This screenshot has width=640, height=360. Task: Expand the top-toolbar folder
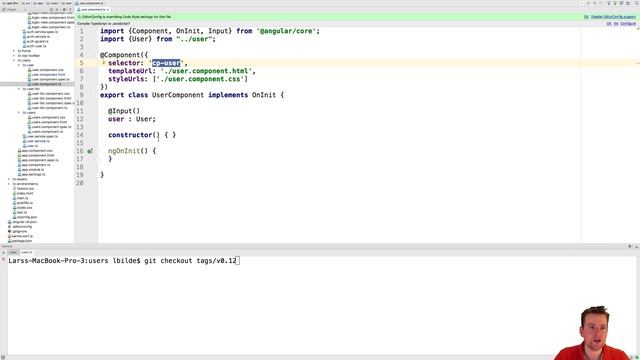[14, 56]
